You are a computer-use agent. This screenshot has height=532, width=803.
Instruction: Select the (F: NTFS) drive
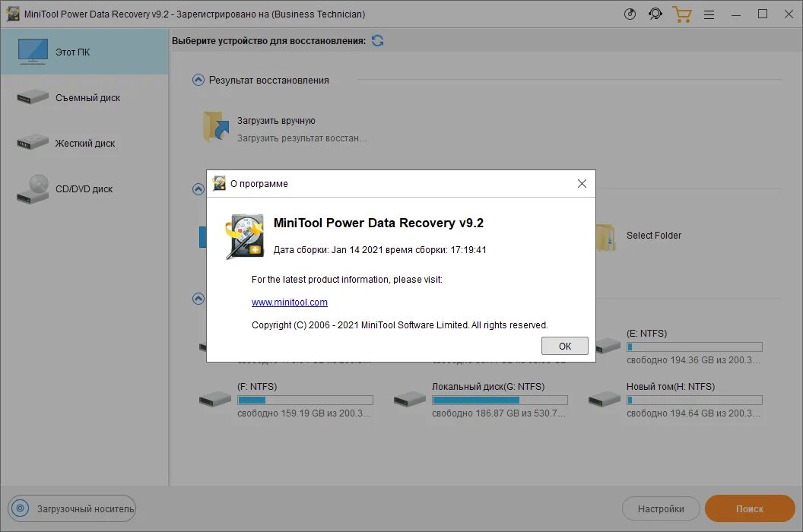coord(257,387)
